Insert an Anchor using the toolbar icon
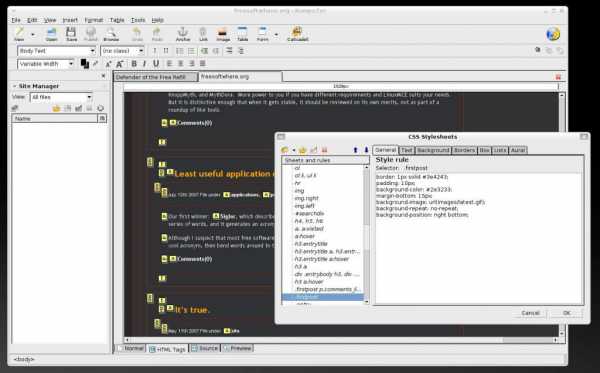Viewport: 600px width, 373px height. click(183, 34)
